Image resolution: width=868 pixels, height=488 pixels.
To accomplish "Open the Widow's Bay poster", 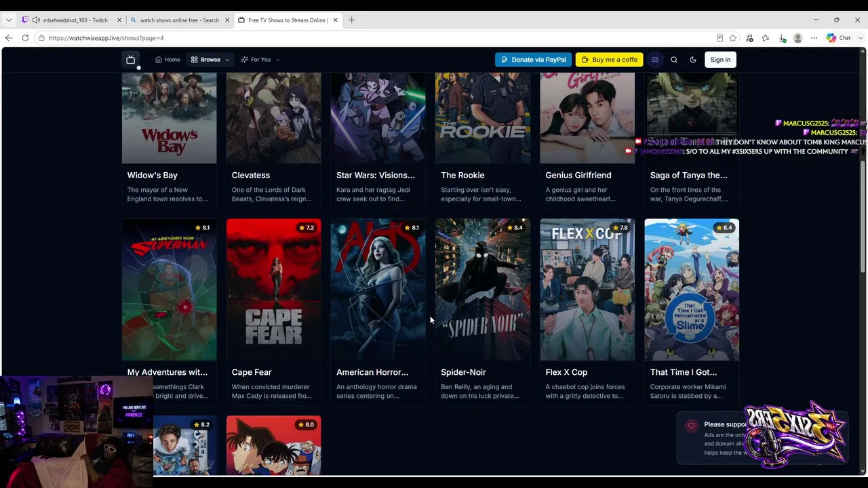I will pos(170,118).
